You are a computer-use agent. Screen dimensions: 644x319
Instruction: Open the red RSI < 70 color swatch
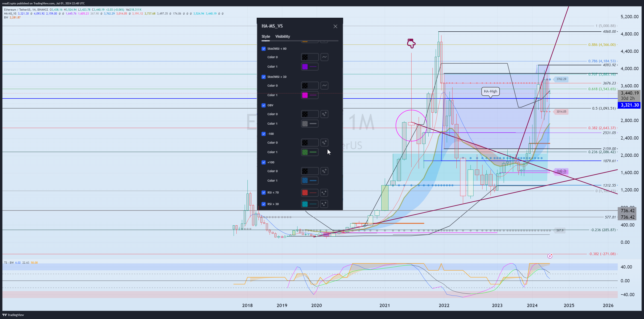click(x=310, y=193)
